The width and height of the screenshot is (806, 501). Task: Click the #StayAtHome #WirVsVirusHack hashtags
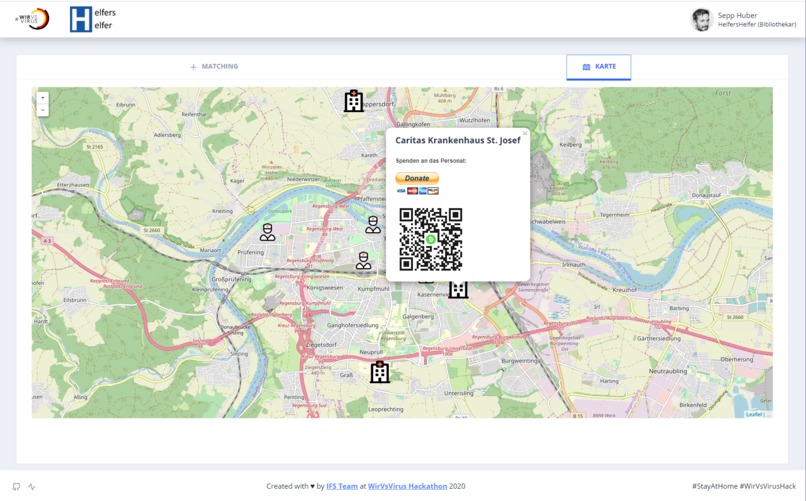pos(744,486)
